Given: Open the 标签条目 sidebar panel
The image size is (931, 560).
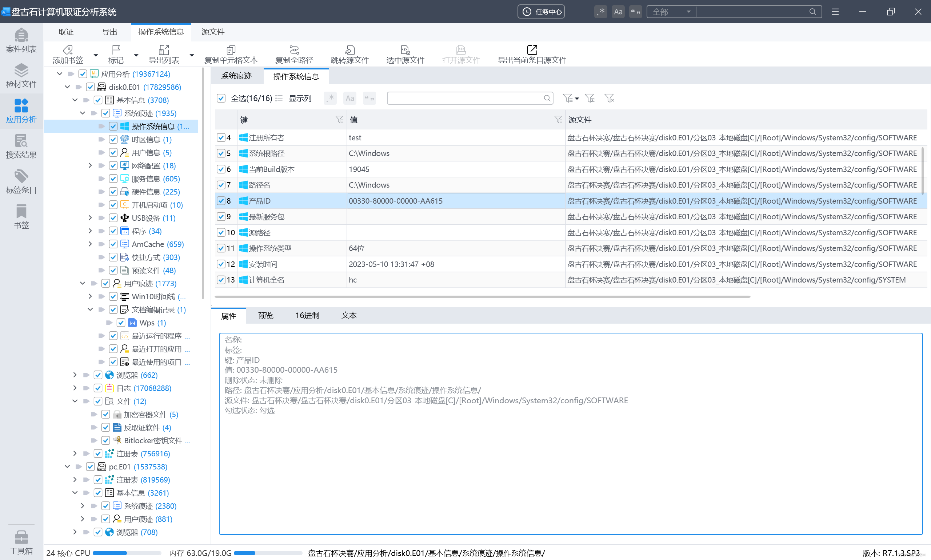Looking at the screenshot, I should coord(21,181).
